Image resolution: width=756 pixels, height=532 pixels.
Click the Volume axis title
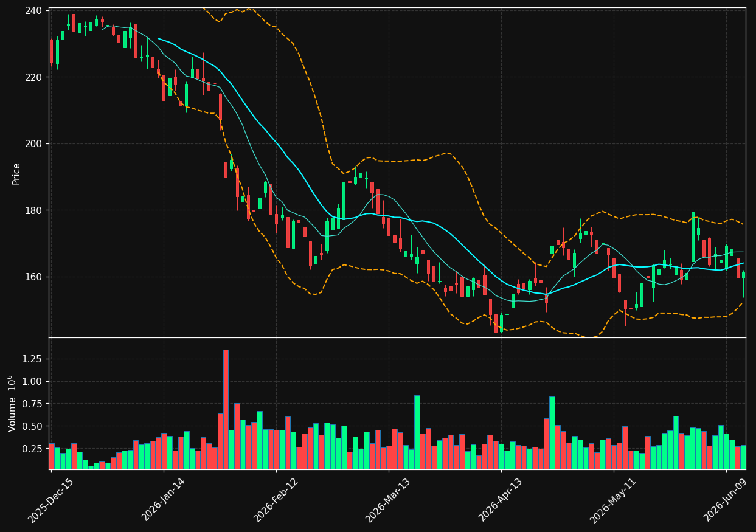12,403
